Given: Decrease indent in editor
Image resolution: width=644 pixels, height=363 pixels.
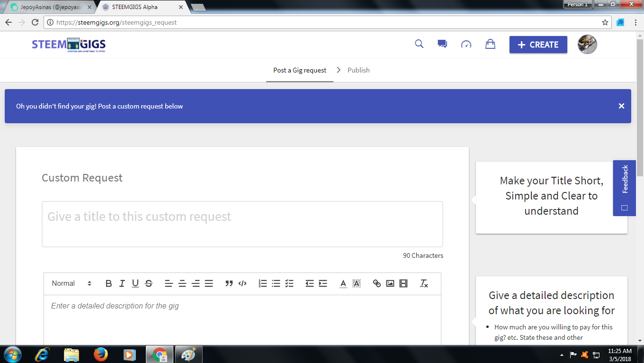Looking at the screenshot, I should click(x=310, y=283).
